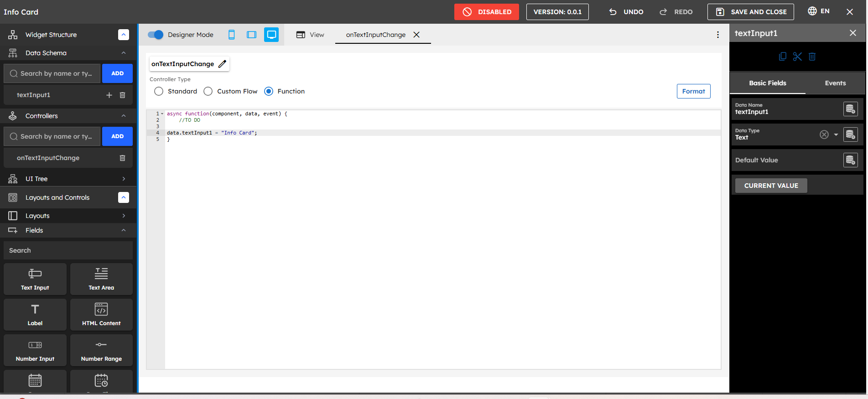Viewport: 868px width, 399px height.
Task: Delete the onTextInputChange controller with trash icon
Action: point(122,158)
